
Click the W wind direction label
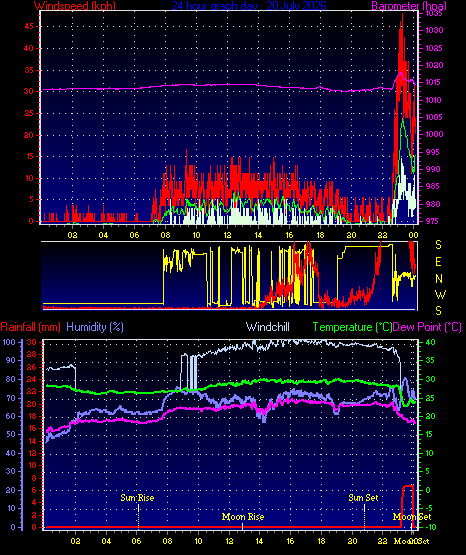pos(440,294)
